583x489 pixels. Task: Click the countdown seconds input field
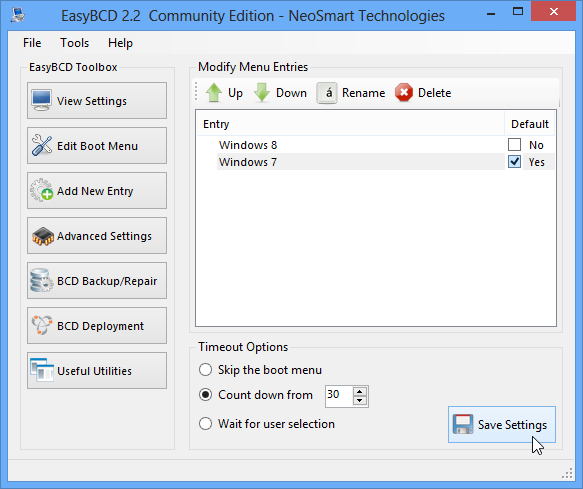[339, 396]
